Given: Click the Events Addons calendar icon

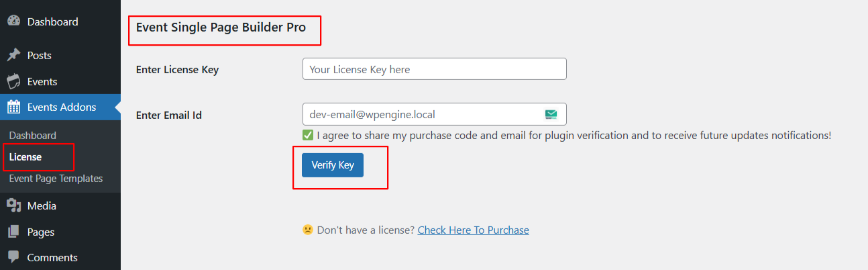Looking at the screenshot, I should tap(13, 107).
